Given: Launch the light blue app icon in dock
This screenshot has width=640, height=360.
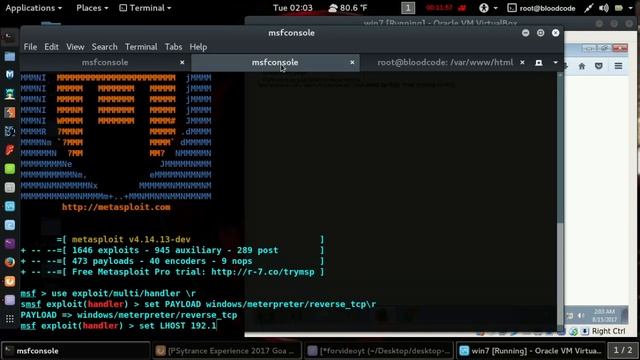Looking at the screenshot, I should 9,206.
